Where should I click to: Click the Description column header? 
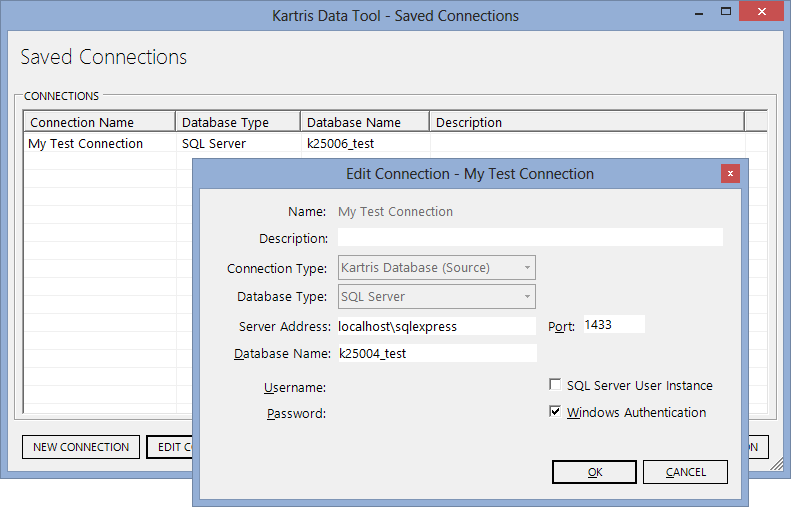[587, 122]
